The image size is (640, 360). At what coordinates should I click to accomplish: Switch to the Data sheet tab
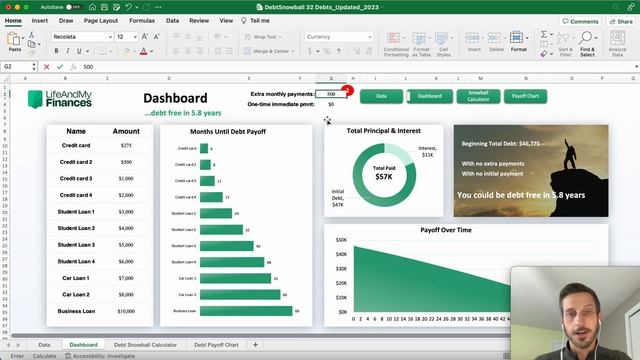(x=44, y=345)
